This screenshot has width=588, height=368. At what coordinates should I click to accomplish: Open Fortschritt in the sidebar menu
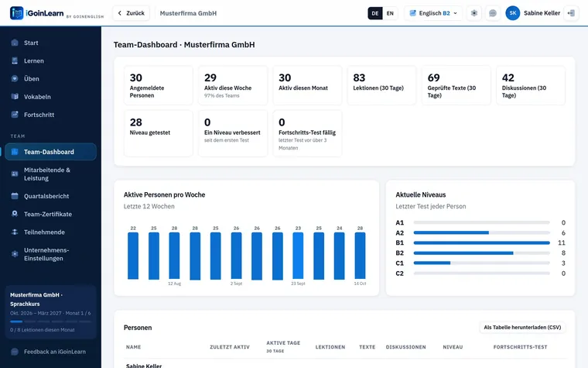pyautogui.click(x=50, y=115)
